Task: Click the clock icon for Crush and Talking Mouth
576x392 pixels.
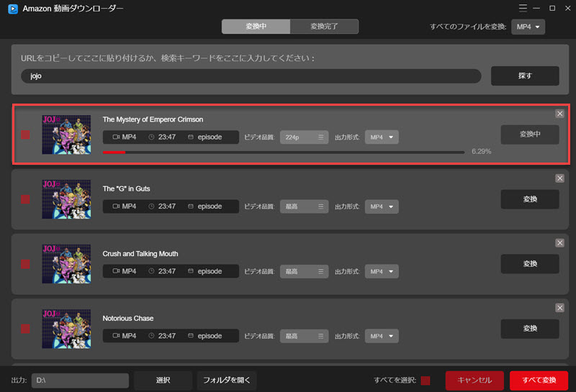Action: tap(151, 271)
